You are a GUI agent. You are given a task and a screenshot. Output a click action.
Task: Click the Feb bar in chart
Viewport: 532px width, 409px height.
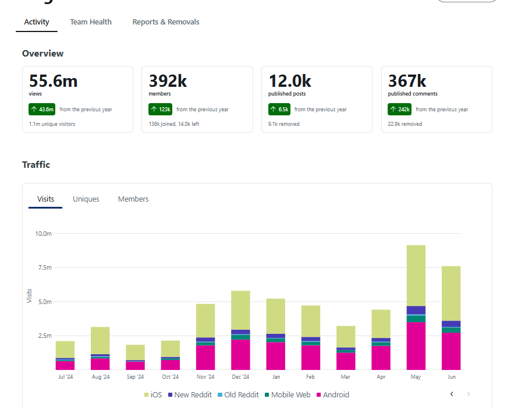(311, 338)
